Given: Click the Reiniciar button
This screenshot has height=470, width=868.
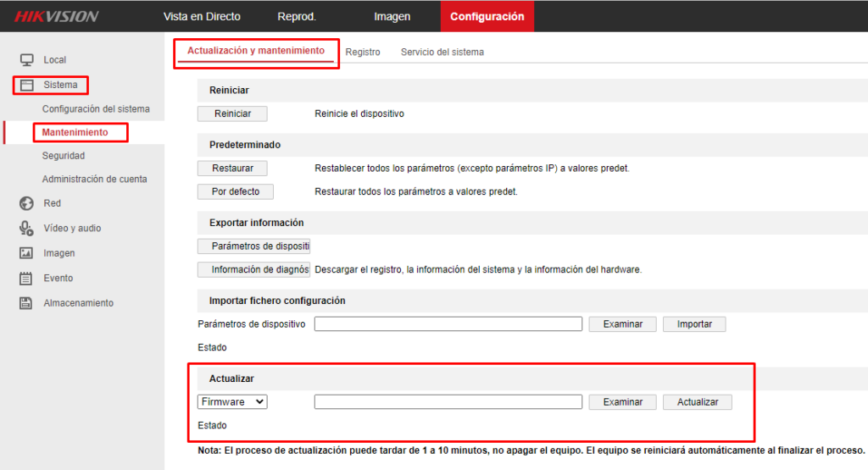Looking at the screenshot, I should tap(232, 113).
